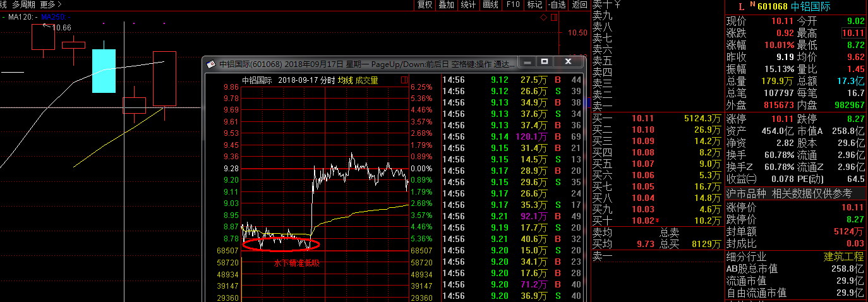
Task: Click the 分时 label in the popup header
Action: [x=327, y=80]
